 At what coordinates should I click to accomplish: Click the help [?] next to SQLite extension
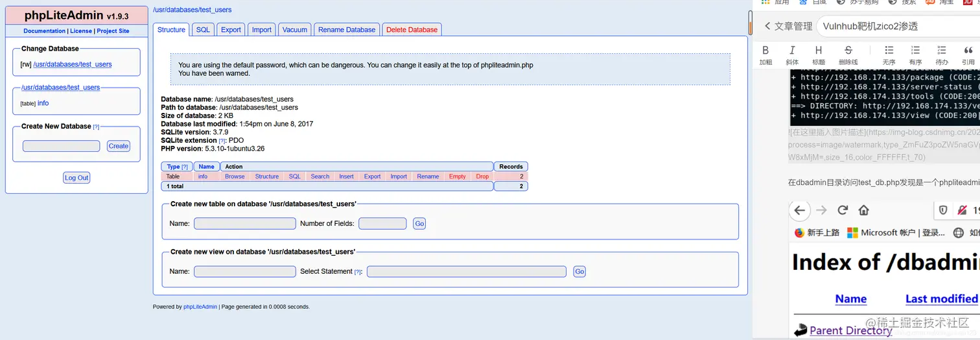(222, 141)
